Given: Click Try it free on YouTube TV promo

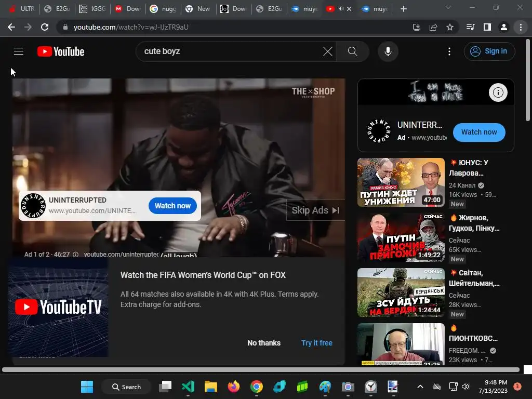Looking at the screenshot, I should point(316,343).
